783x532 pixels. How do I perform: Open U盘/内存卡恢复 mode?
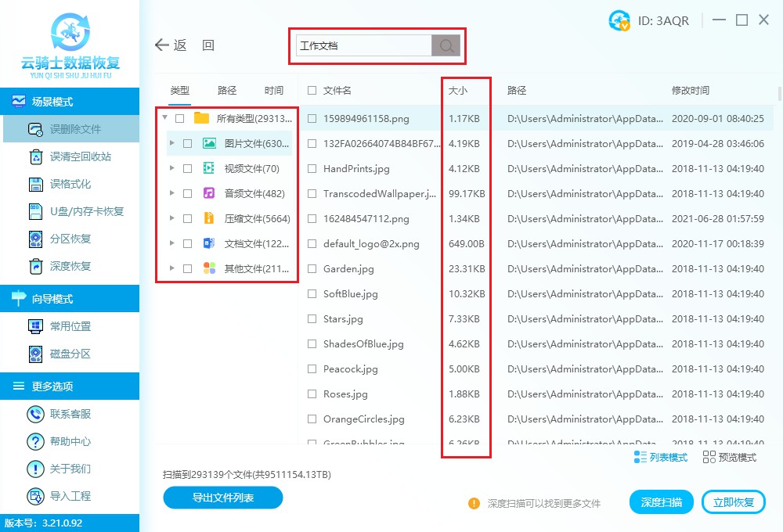click(x=86, y=211)
